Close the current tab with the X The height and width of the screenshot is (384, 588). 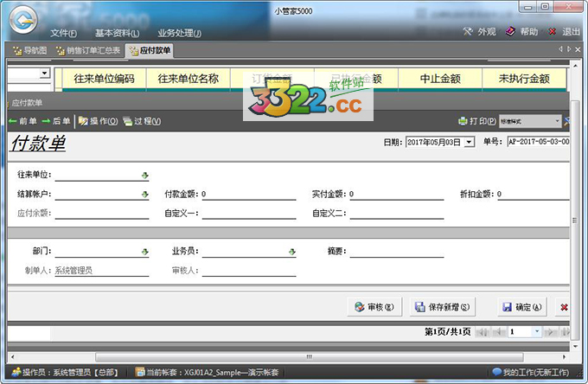pos(578,49)
